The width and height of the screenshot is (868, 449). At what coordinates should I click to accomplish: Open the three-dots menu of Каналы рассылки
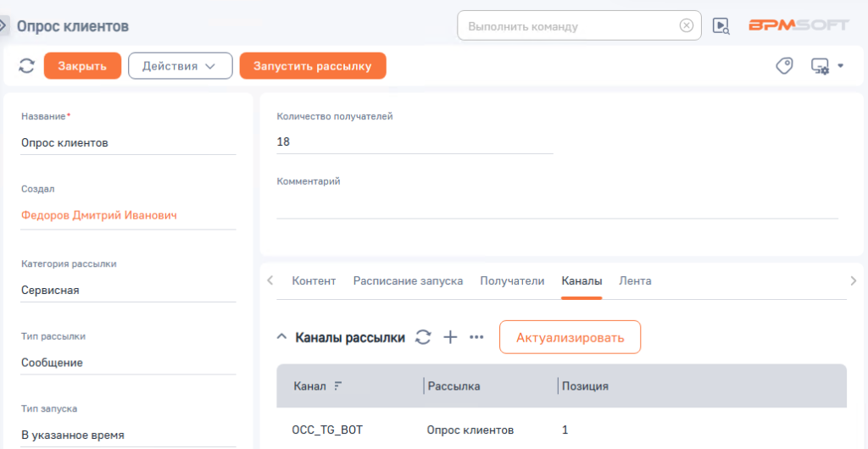pyautogui.click(x=476, y=337)
